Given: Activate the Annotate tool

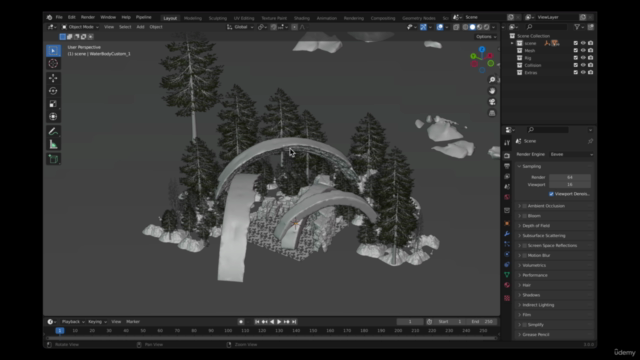Looking at the screenshot, I should click(53, 131).
